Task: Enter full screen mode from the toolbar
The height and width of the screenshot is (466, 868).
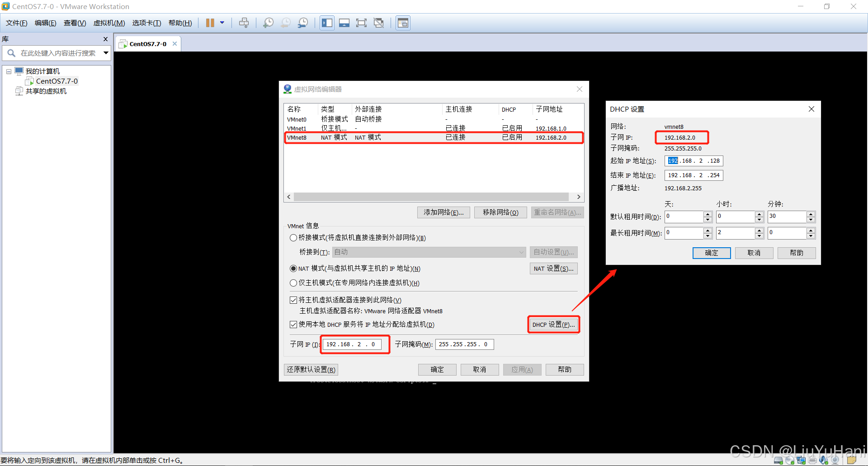Action: (x=361, y=23)
